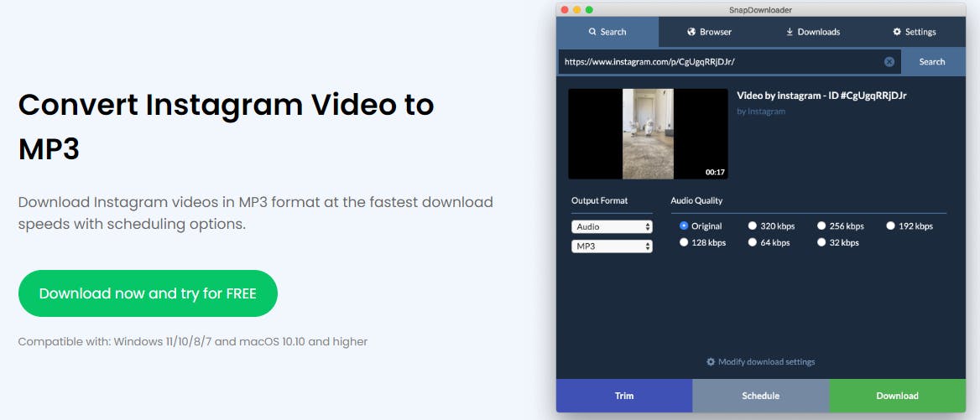Image resolution: width=980 pixels, height=420 pixels.
Task: Click the Schedule button
Action: 761,396
